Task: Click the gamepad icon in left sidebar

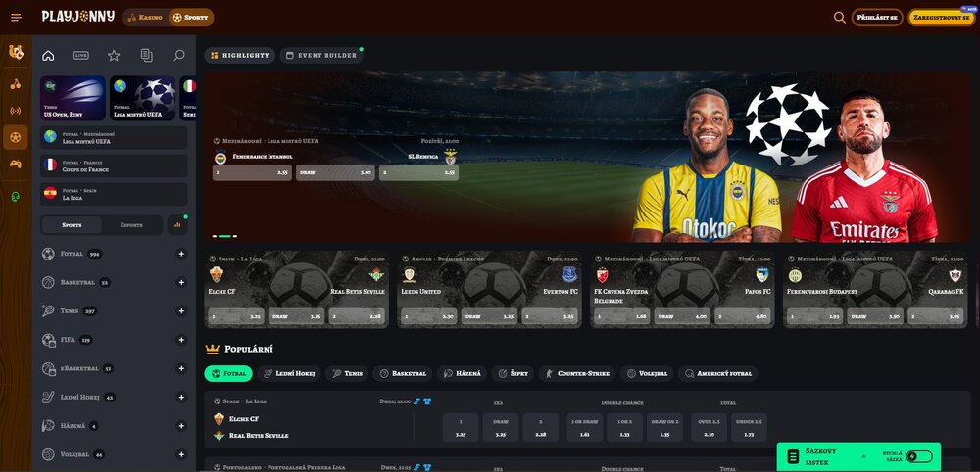Action: 16,164
